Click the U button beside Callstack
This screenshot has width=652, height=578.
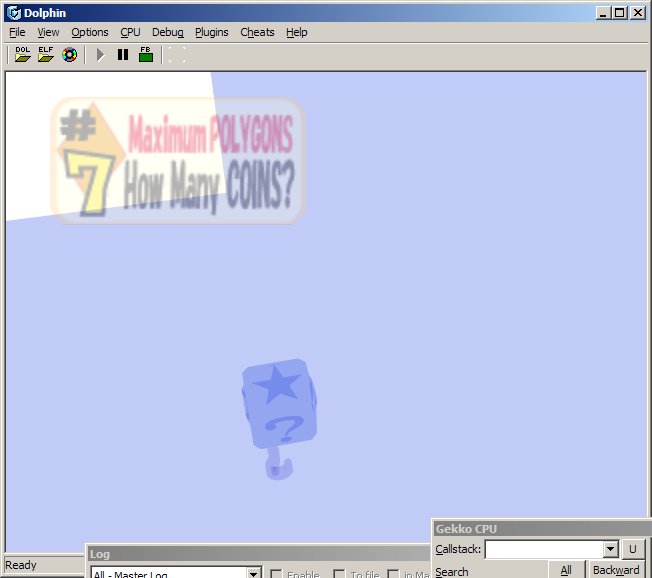point(632,549)
